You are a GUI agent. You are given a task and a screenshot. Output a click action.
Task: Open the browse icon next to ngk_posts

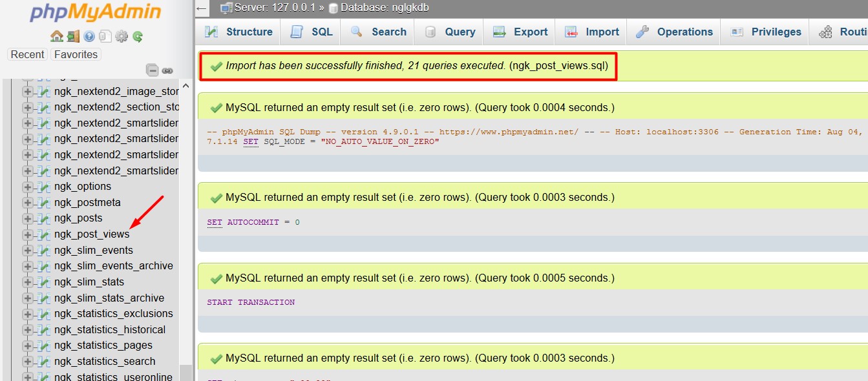click(x=44, y=218)
